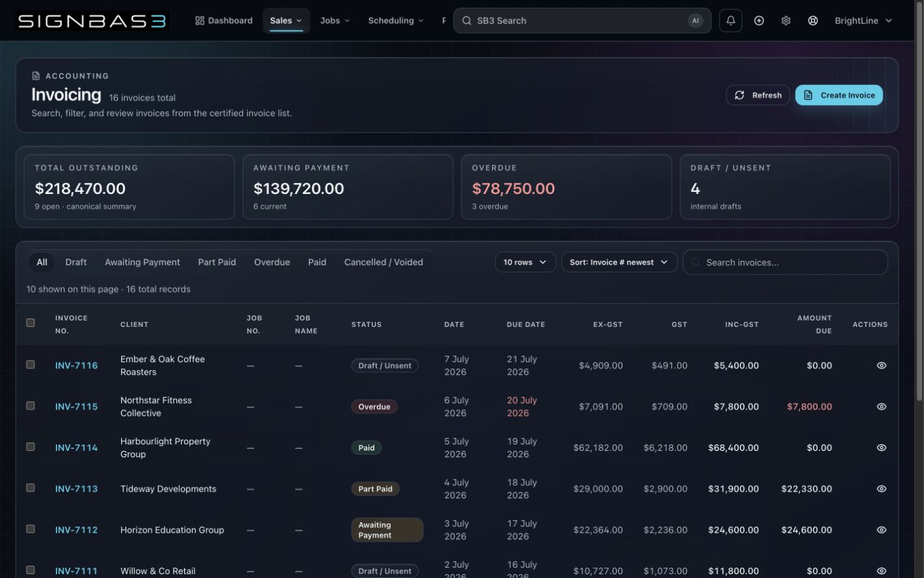Click the Draft / Unsent summary card
924x578 pixels.
(x=785, y=187)
